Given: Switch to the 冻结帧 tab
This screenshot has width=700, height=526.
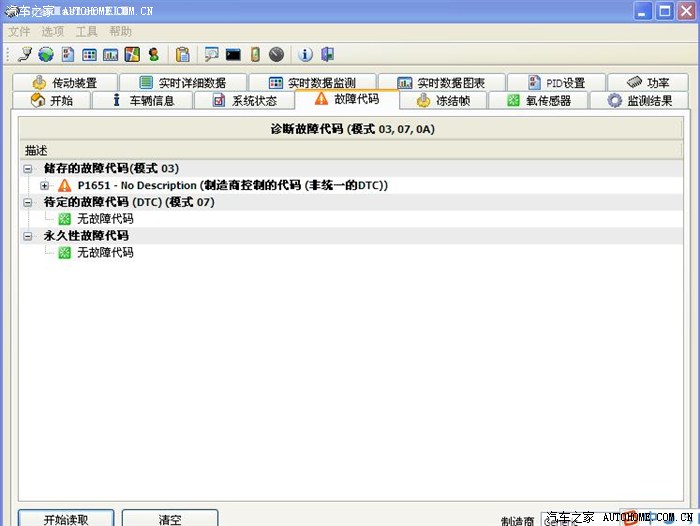Looking at the screenshot, I should pos(446,100).
